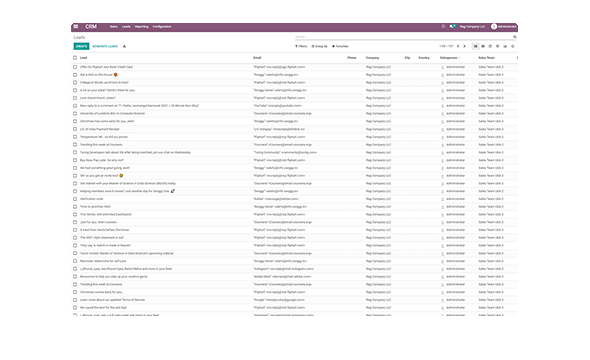Sort by the Phone column header

tap(352, 58)
